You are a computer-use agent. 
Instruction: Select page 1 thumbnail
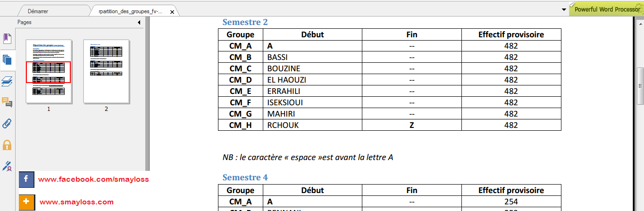point(49,71)
